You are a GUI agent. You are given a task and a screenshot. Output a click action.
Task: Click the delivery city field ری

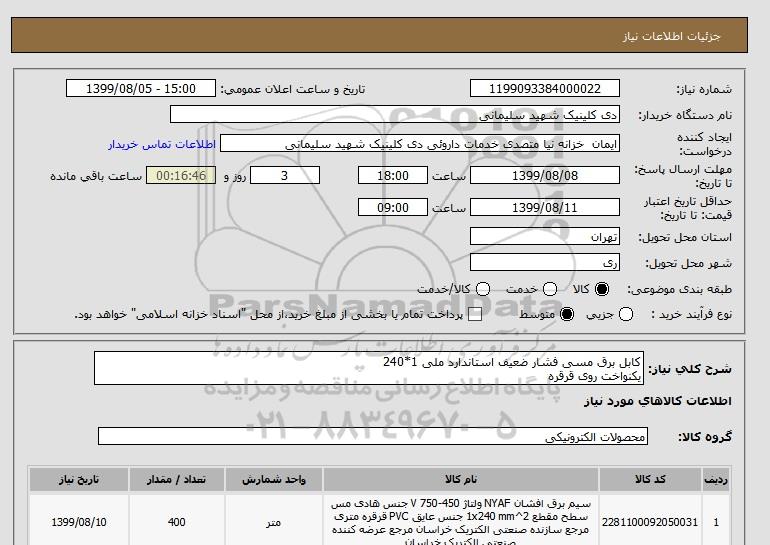tap(545, 262)
